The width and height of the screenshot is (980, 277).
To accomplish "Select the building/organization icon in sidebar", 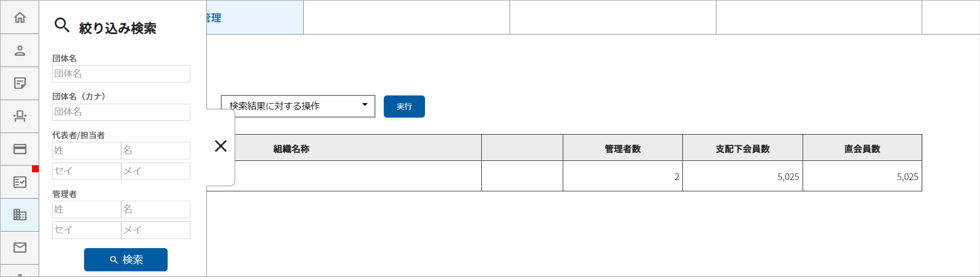I will tap(20, 215).
